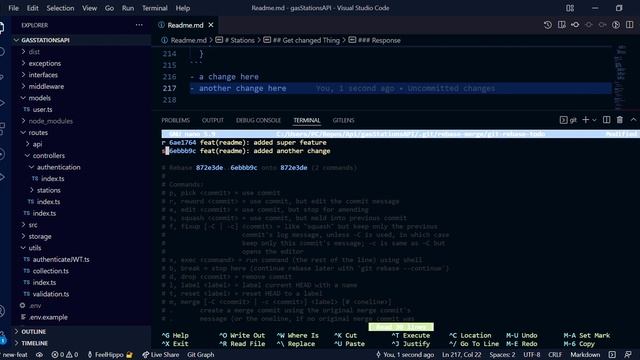The width and height of the screenshot is (640, 360).
Task: Open terminal shell git selector
Action: click(x=568, y=120)
